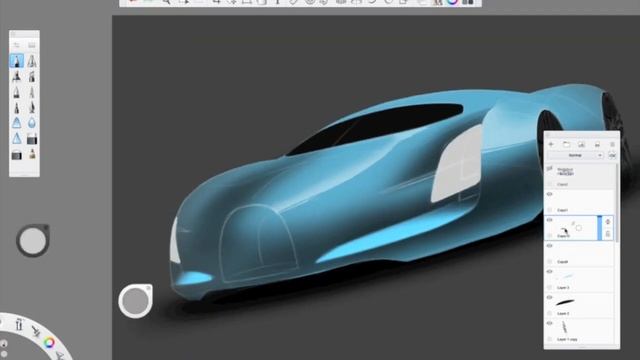Open the color wheel in the lagoon corner menu

pos(49,342)
